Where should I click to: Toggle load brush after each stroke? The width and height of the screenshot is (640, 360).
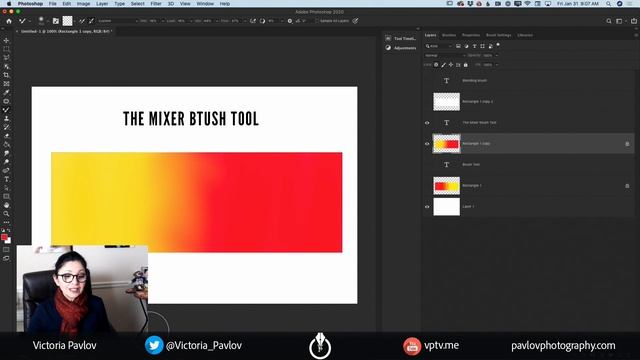tap(82, 21)
